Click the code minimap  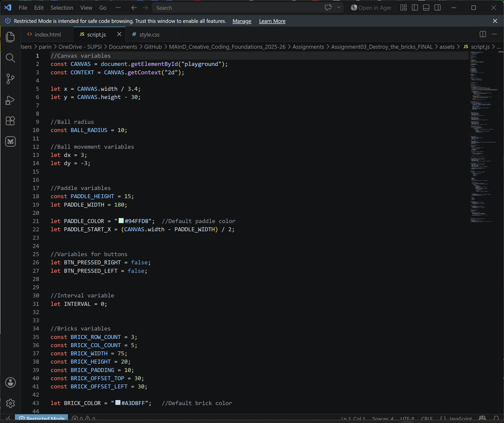pos(484,137)
